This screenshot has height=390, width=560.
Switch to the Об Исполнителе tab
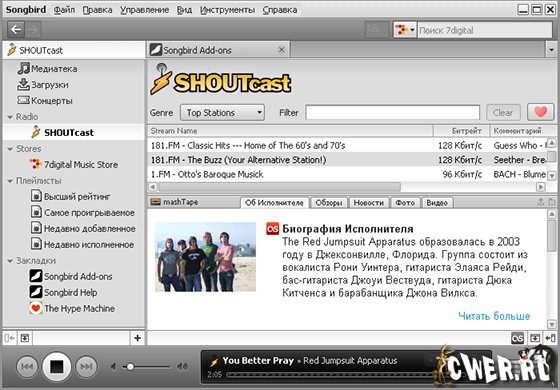[274, 202]
